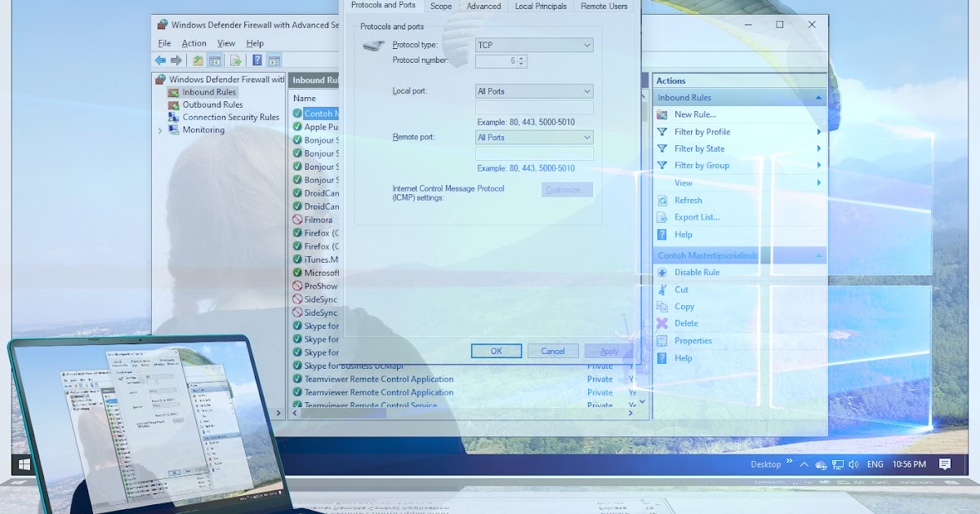The height and width of the screenshot is (514, 980).
Task: Click New Rule in the Actions pane
Action: [x=695, y=114]
